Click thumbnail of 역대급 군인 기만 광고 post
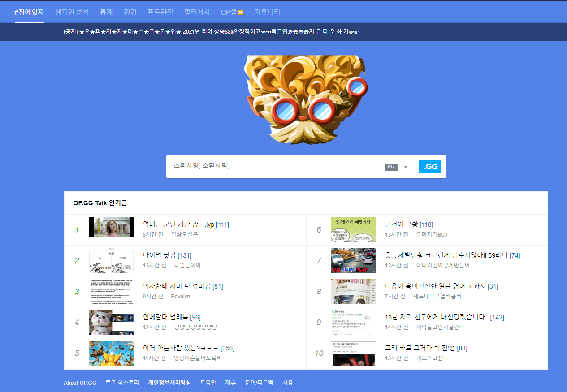This screenshot has width=567, height=392. click(112, 227)
